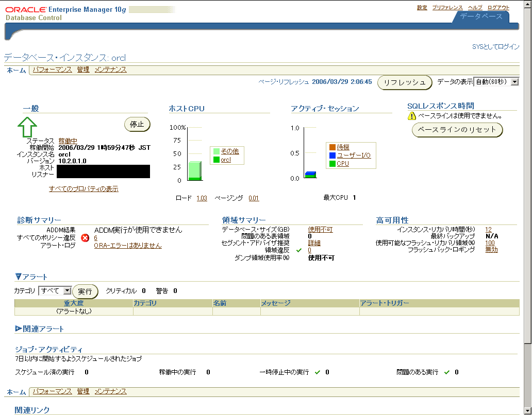The width and height of the screenshot is (532, 415).
Task: Click the 停止 button
Action: click(137, 124)
